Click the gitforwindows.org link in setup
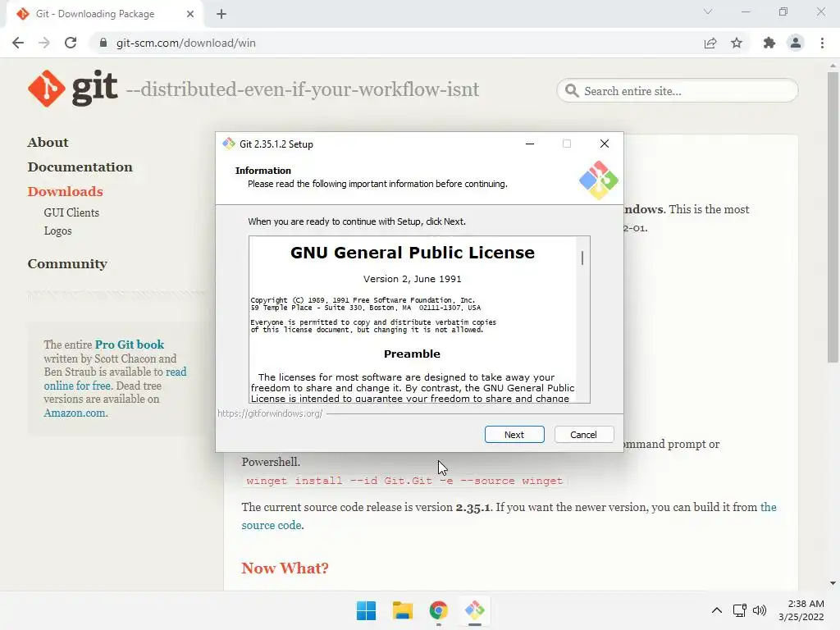This screenshot has width=840, height=630. click(x=270, y=413)
